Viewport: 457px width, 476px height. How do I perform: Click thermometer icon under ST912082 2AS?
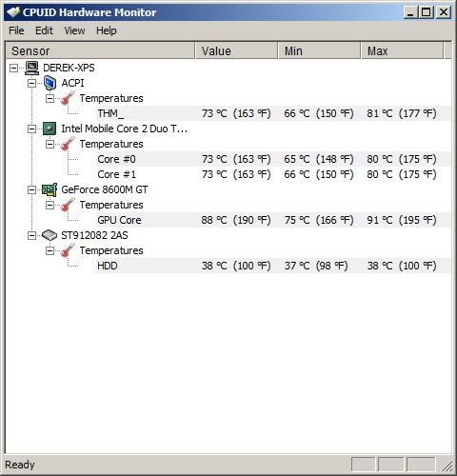pyautogui.click(x=68, y=250)
